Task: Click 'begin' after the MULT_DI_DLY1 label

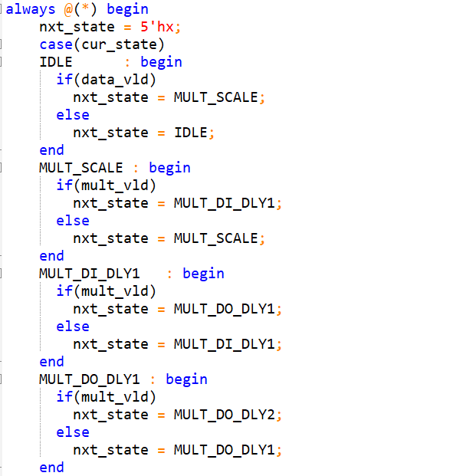Action: point(203,274)
